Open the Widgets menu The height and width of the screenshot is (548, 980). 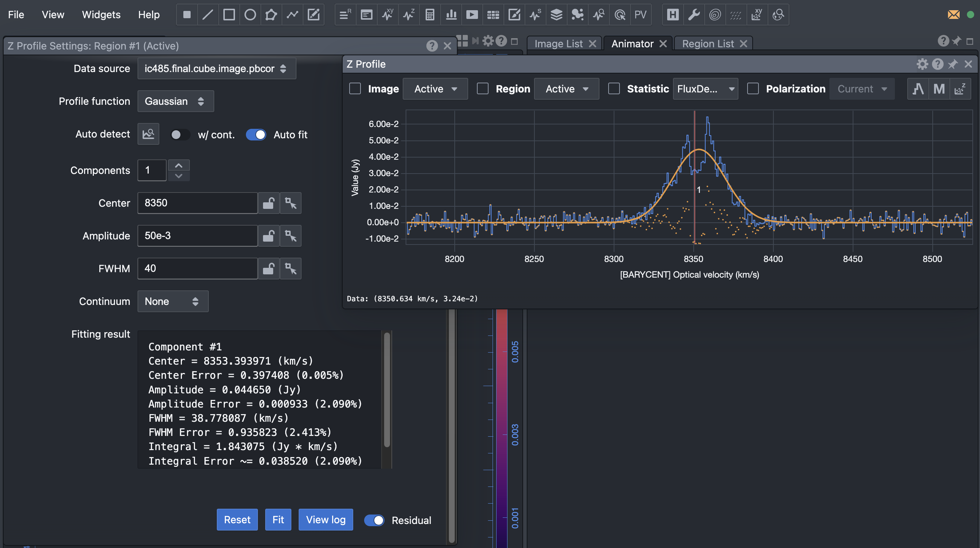[101, 15]
